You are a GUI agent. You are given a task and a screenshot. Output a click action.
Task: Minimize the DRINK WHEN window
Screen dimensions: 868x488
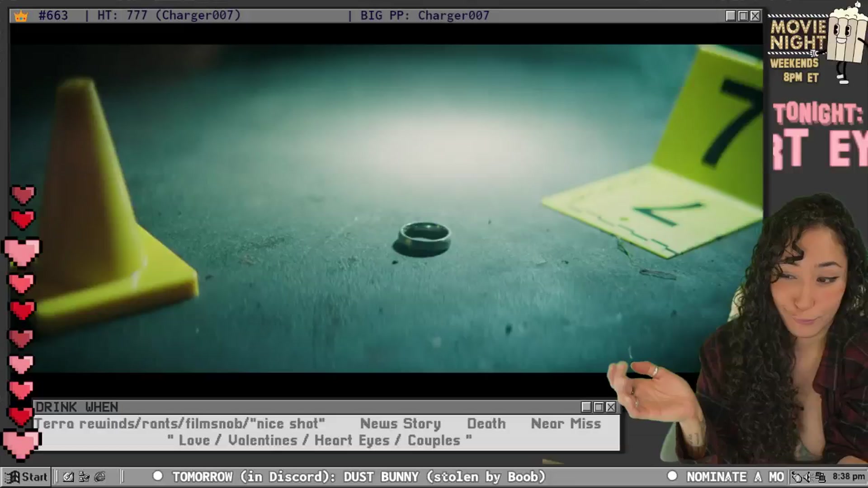click(586, 407)
